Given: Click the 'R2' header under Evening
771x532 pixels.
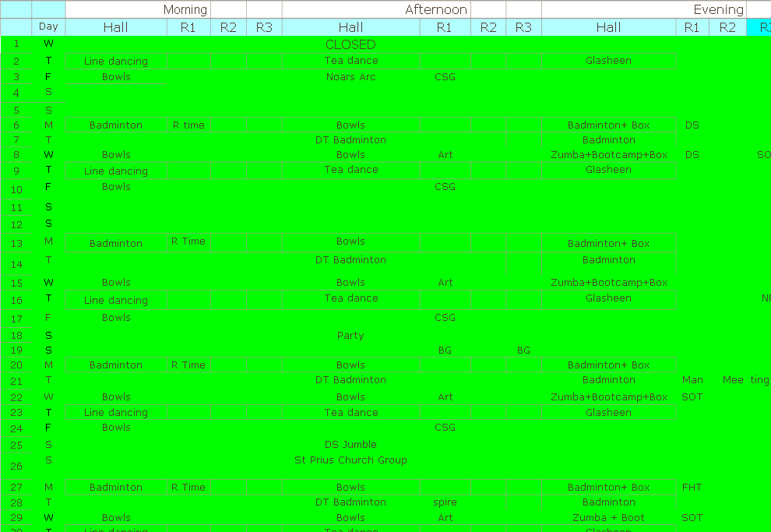Looking at the screenshot, I should 727,27.
